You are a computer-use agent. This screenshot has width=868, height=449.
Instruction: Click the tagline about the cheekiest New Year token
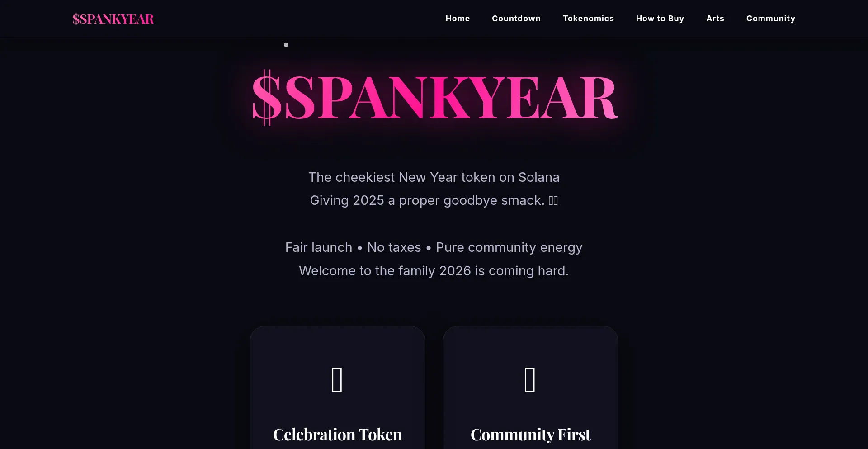(x=434, y=177)
